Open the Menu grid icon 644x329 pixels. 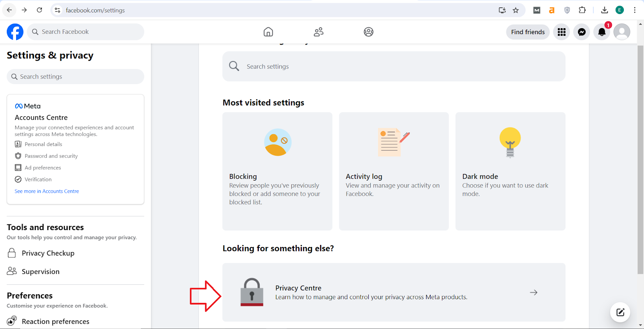pos(561,32)
